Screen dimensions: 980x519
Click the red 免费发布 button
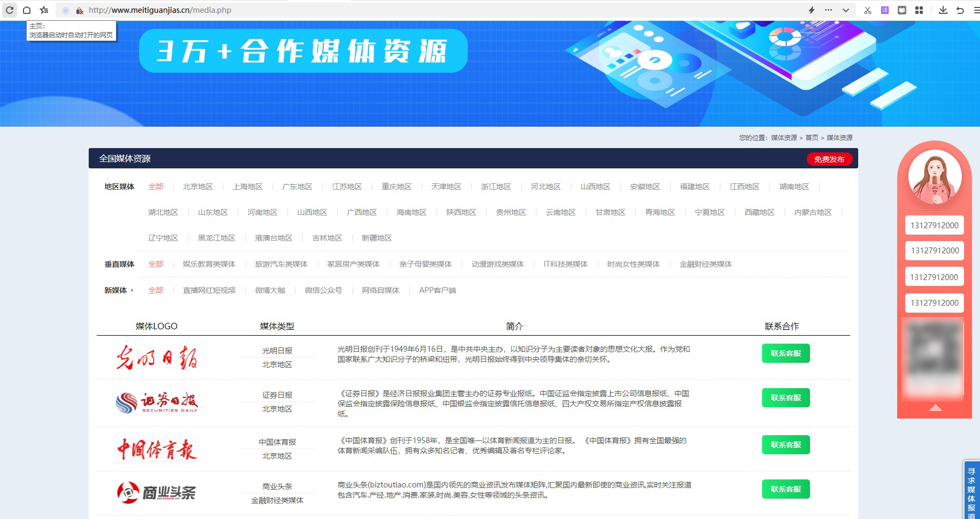click(829, 159)
